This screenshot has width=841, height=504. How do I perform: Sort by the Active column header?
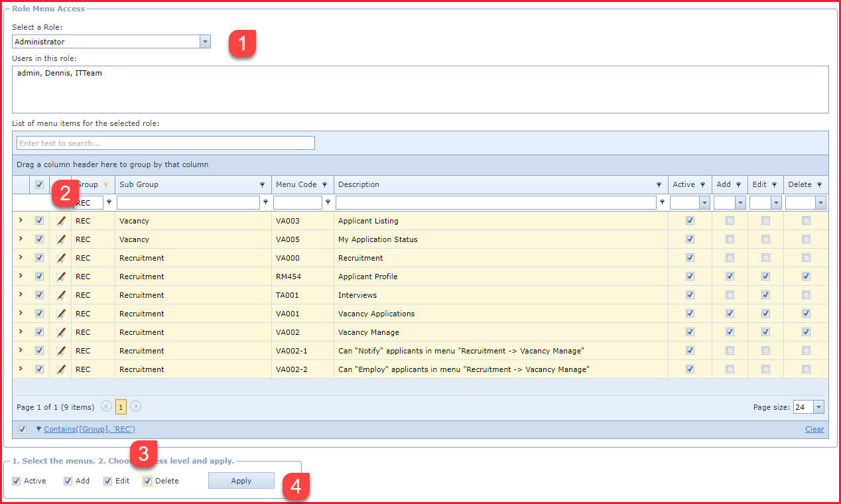(684, 185)
